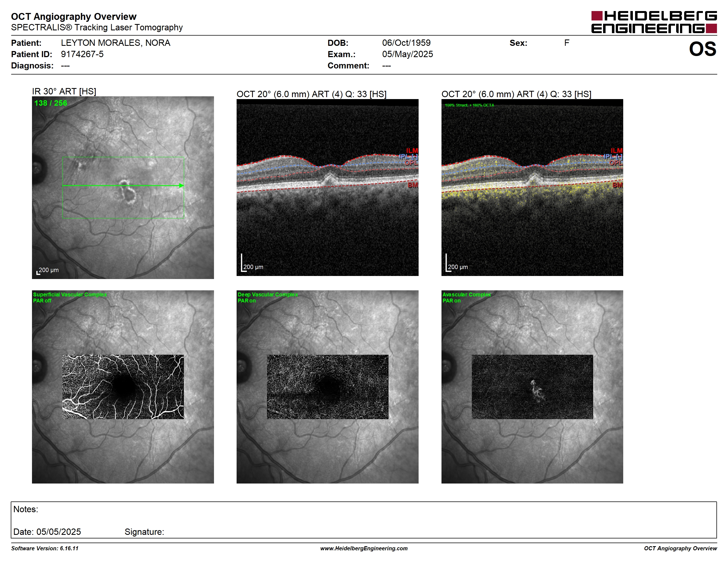The image size is (728, 563).
Task: Click the OS eye laterality label
Action: (702, 49)
